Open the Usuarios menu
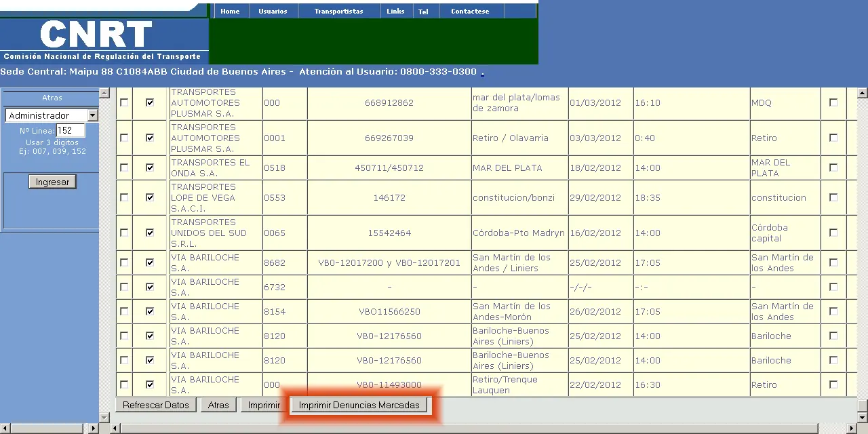 (273, 11)
